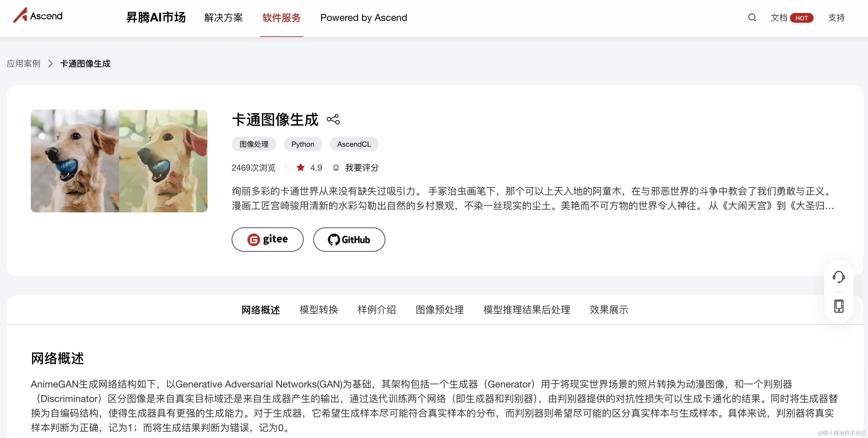The height and width of the screenshot is (438, 868).
Task: Click the 我要评分 link
Action: pos(361,168)
